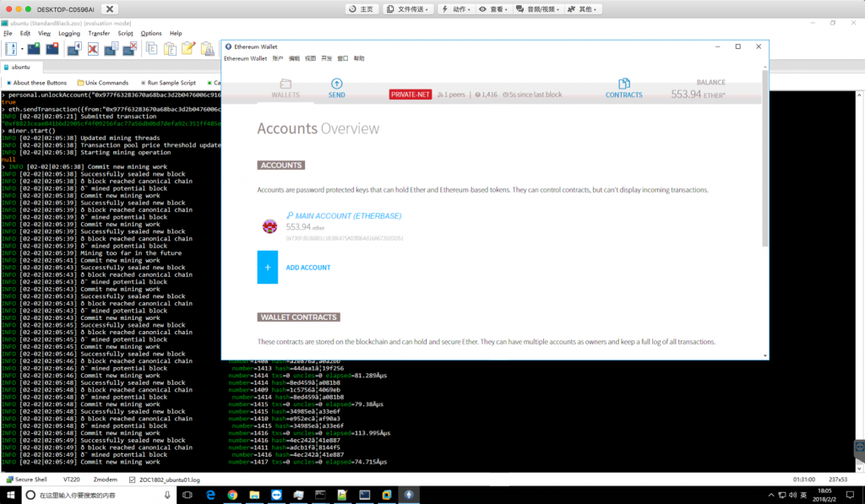The image size is (865, 504).
Task: Click ZOC copy pages toolbar icon
Action: [x=152, y=49]
